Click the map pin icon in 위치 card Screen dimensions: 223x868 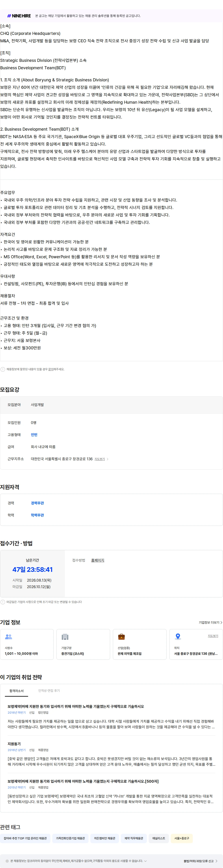point(178,637)
